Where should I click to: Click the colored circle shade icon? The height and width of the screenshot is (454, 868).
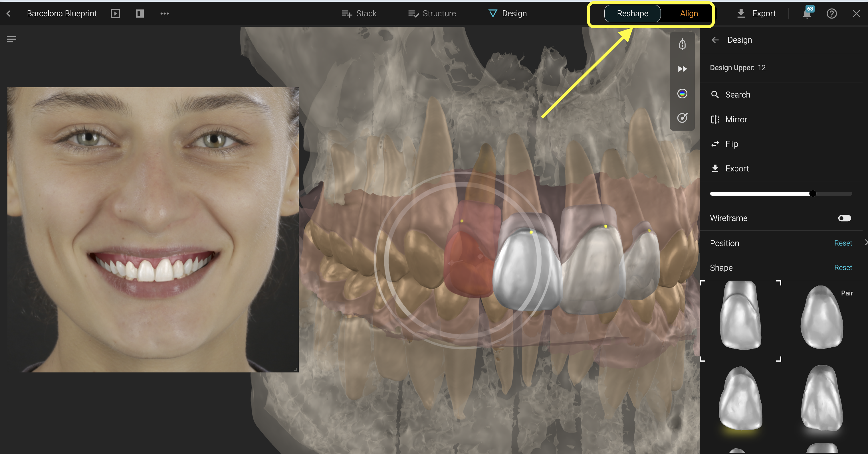682,94
